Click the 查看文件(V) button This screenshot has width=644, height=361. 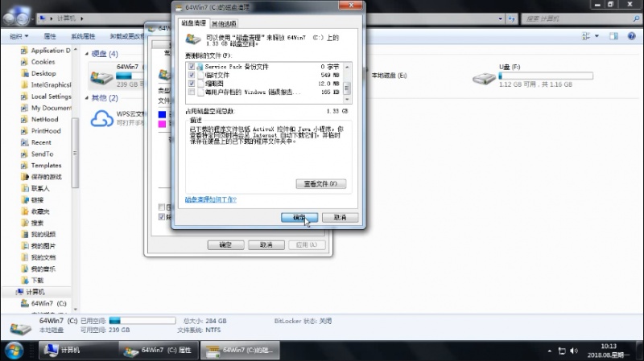click(320, 183)
